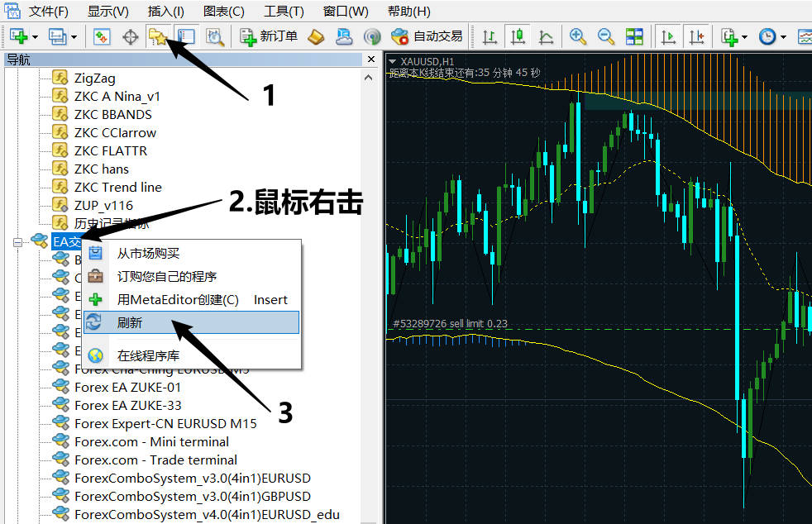Choose 在线程序库 in context menu
The width and height of the screenshot is (812, 524).
pos(192,355)
